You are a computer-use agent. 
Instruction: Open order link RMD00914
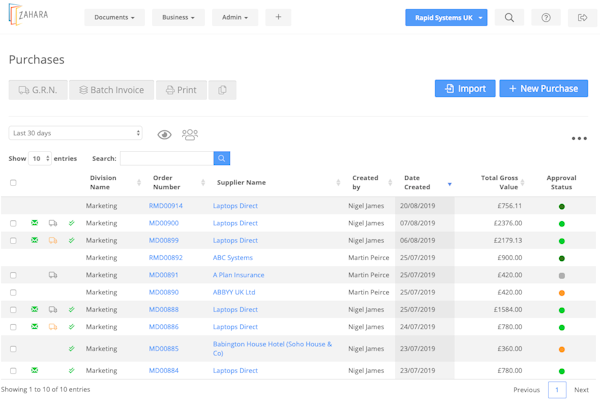click(166, 206)
